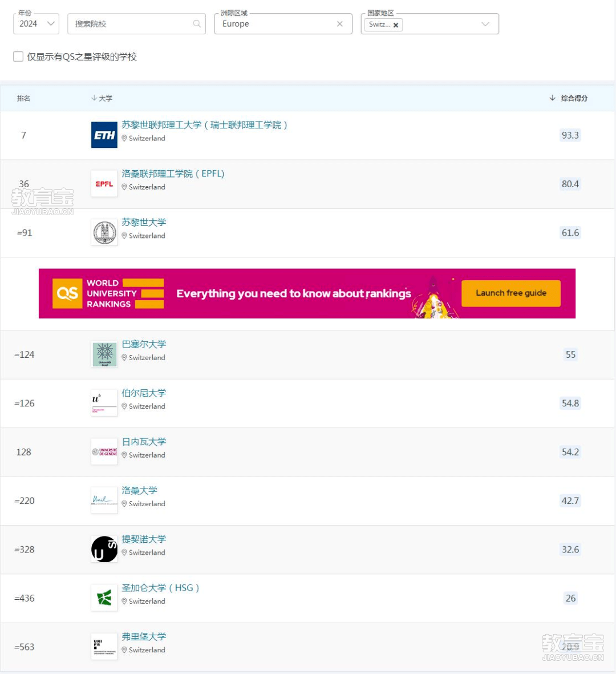Click the Launch free guide button

510,293
